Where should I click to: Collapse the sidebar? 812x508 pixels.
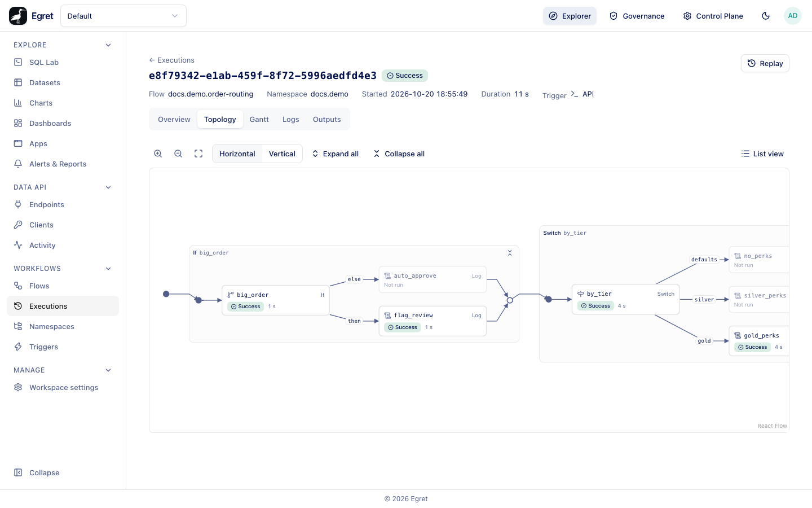click(x=63, y=472)
